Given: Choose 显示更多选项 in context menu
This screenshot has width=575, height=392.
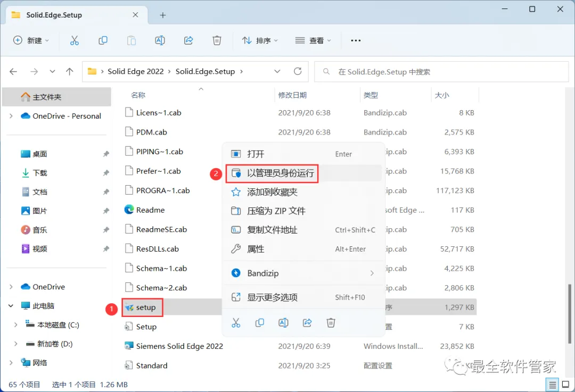Looking at the screenshot, I should click(x=303, y=297).
